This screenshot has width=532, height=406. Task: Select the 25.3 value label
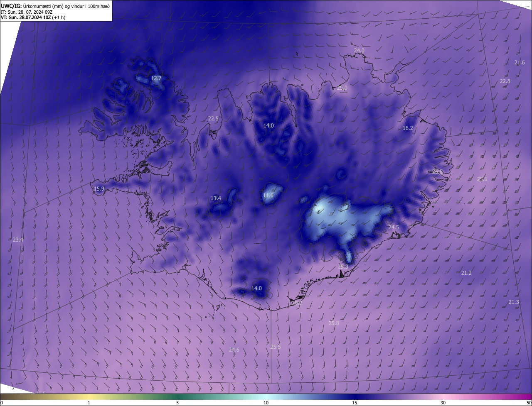click(x=343, y=267)
